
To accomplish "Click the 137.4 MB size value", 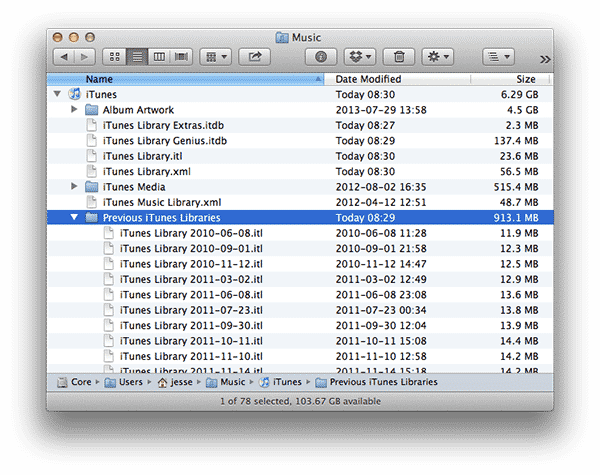I will 516,141.
